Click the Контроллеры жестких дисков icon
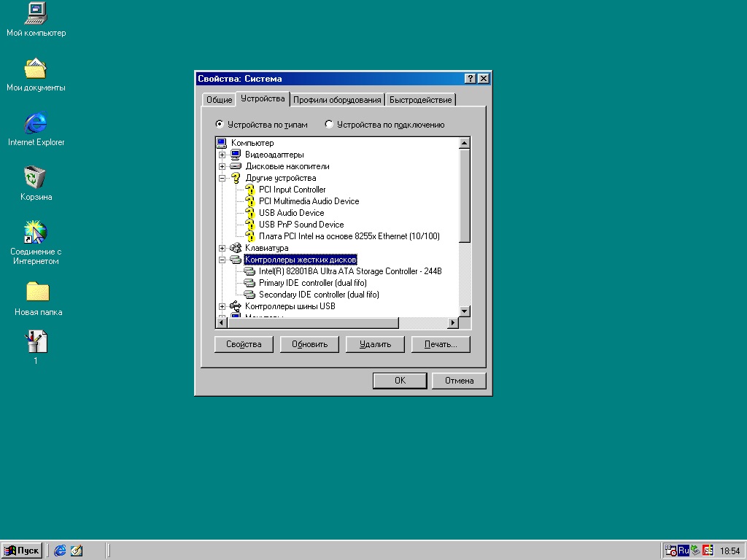 point(236,260)
